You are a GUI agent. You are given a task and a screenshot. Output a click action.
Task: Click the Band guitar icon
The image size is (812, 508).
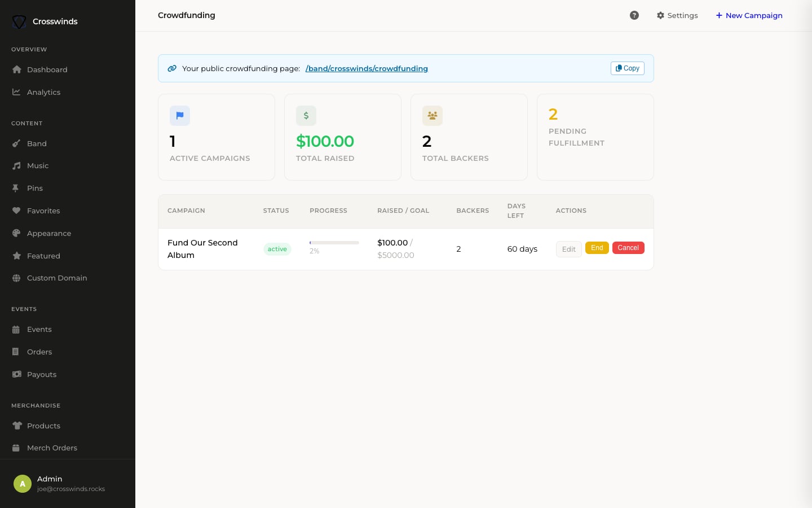click(x=16, y=143)
